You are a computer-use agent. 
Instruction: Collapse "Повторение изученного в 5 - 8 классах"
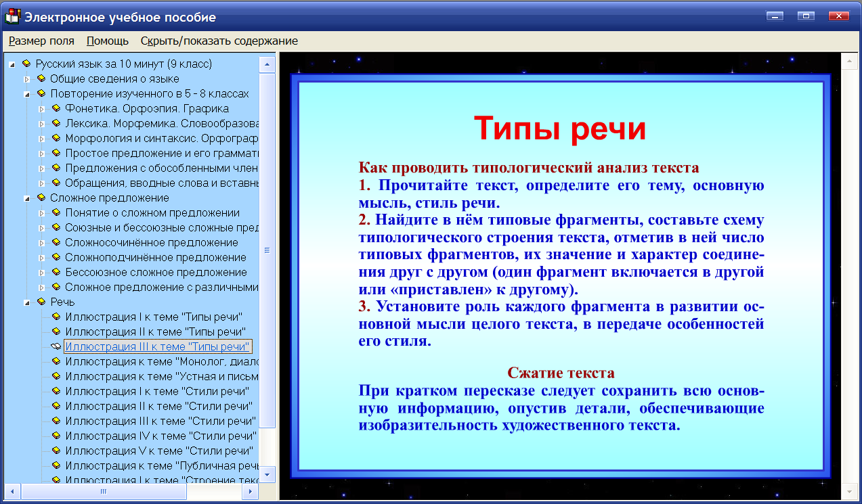tap(26, 93)
